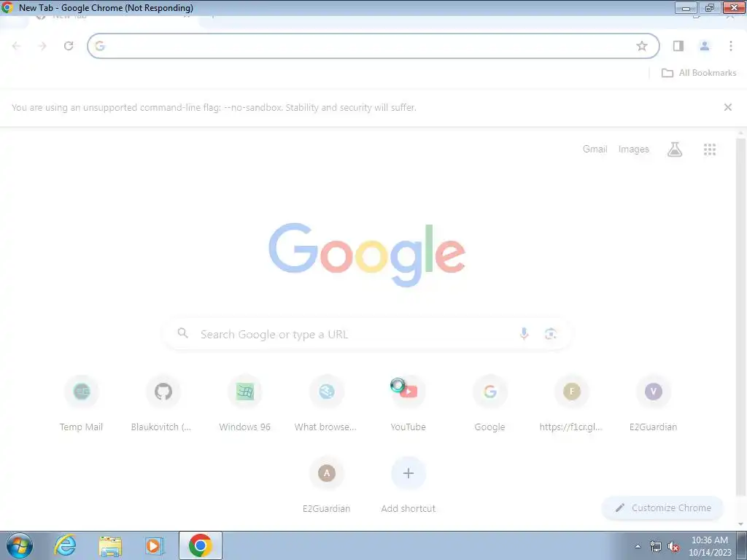This screenshot has width=747, height=560.
Task: Open the All Bookmarks folder
Action: (699, 73)
